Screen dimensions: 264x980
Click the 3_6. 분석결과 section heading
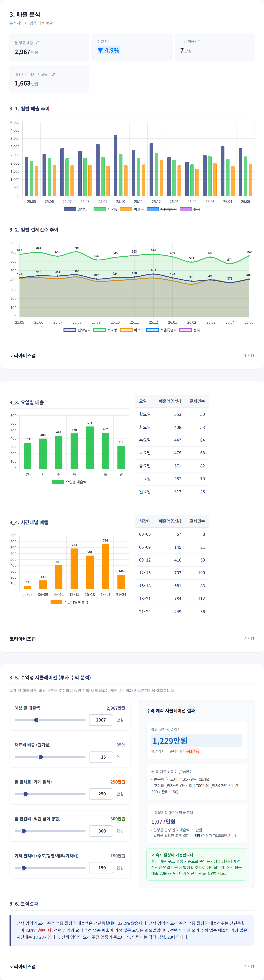24,904
